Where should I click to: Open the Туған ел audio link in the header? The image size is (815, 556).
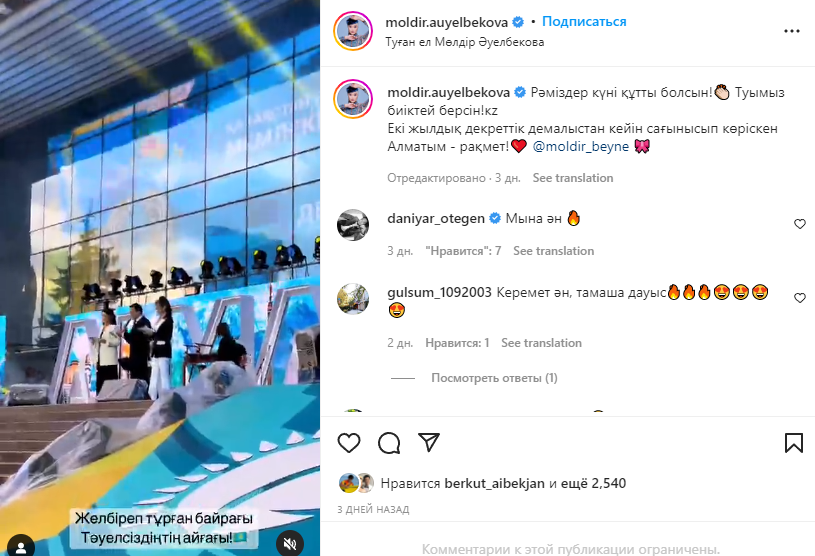pyautogui.click(x=465, y=42)
